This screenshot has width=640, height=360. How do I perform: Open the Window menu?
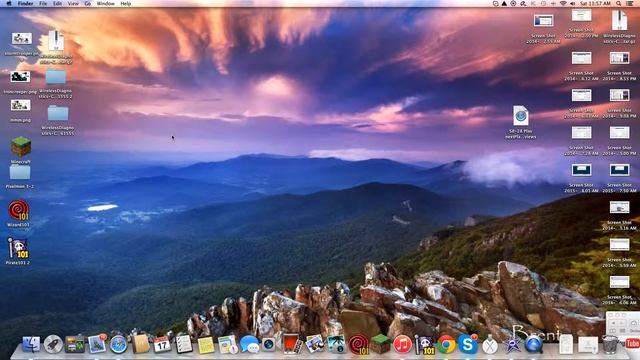click(x=105, y=3)
